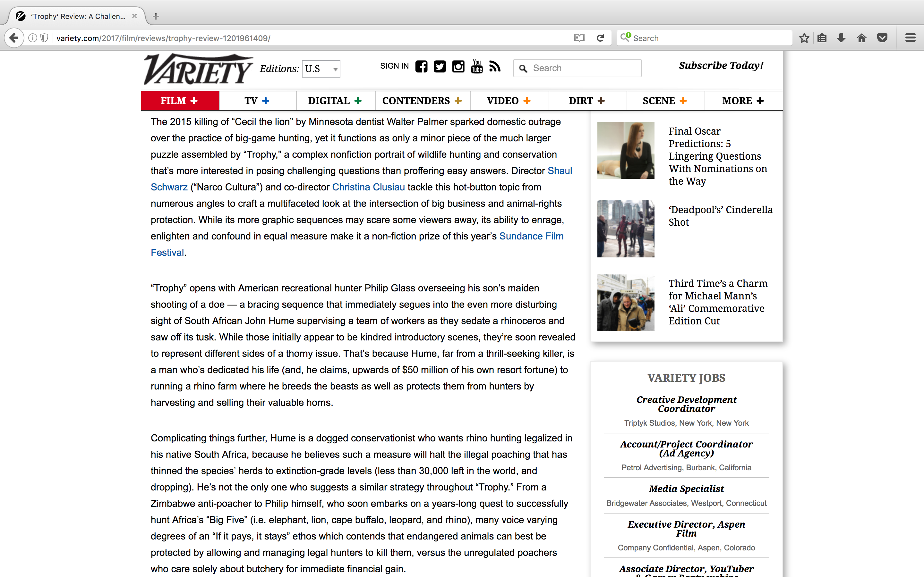Open Variety's Instagram icon
The width and height of the screenshot is (924, 577).
tap(458, 67)
